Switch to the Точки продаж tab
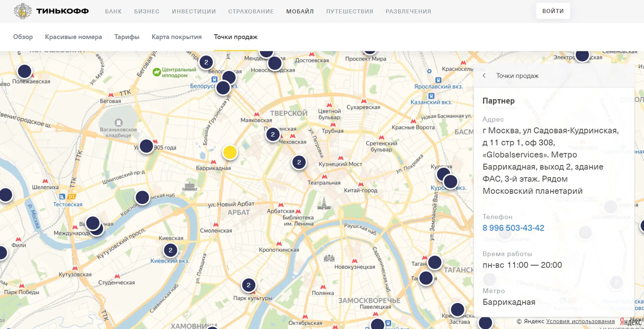The image size is (644, 329). pyautogui.click(x=236, y=37)
